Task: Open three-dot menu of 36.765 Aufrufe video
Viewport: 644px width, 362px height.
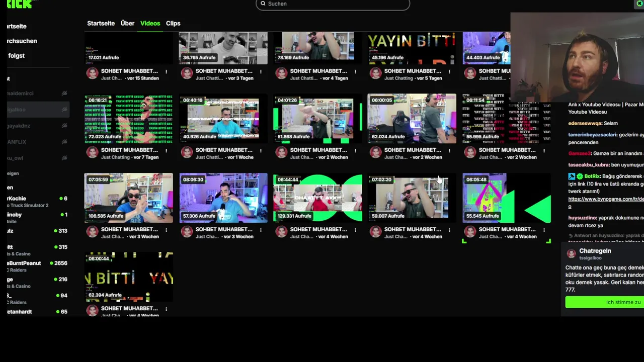Action: pos(261,72)
